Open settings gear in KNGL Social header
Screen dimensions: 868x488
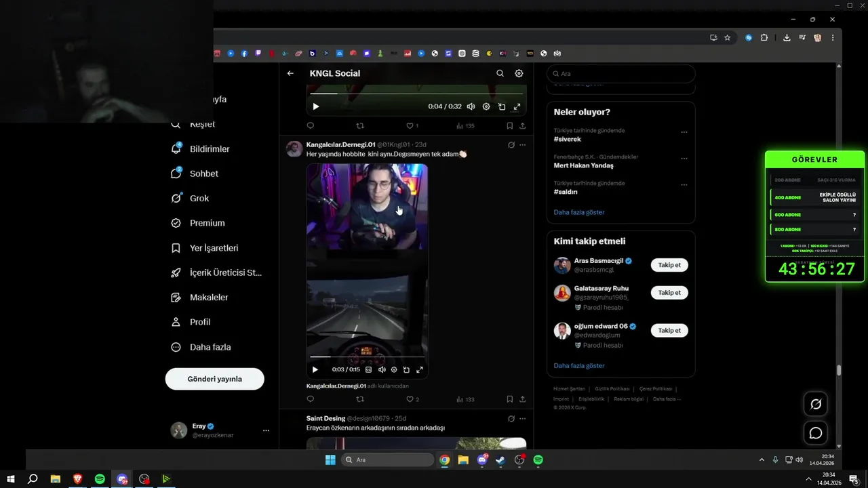click(519, 73)
